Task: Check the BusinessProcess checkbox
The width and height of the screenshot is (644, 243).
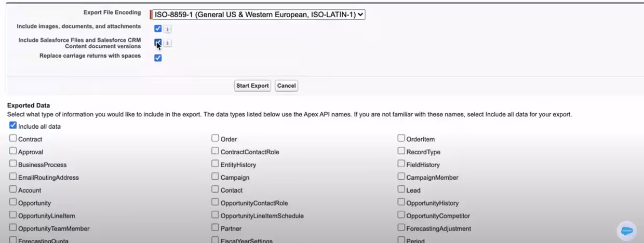Action: click(13, 164)
